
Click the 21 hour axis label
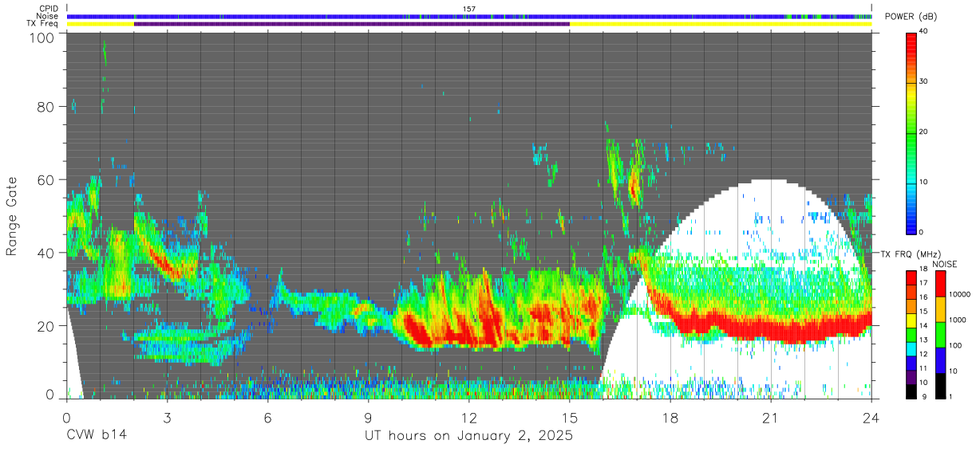point(771,417)
